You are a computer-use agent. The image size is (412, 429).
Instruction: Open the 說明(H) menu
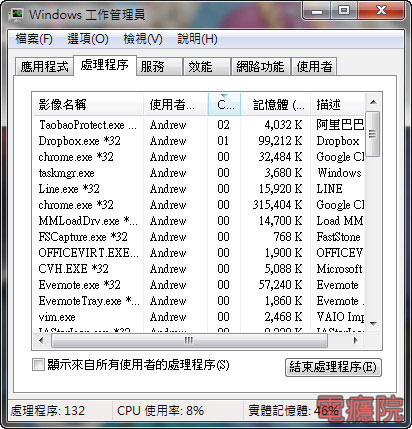click(x=197, y=39)
